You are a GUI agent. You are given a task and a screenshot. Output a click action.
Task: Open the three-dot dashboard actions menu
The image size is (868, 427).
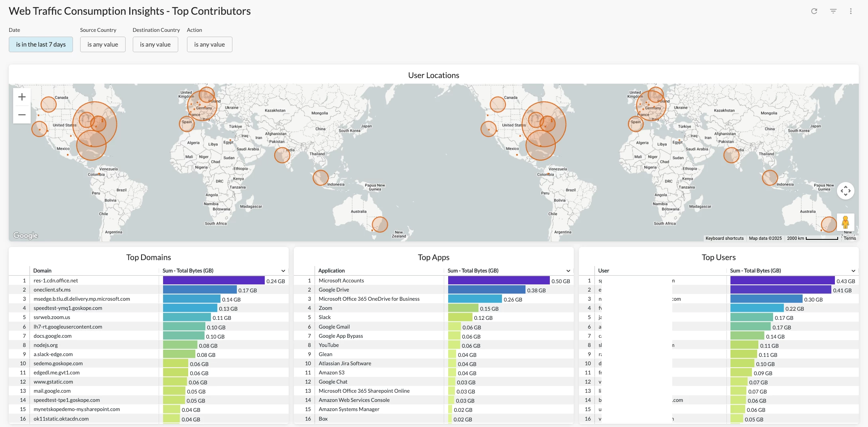coord(851,11)
